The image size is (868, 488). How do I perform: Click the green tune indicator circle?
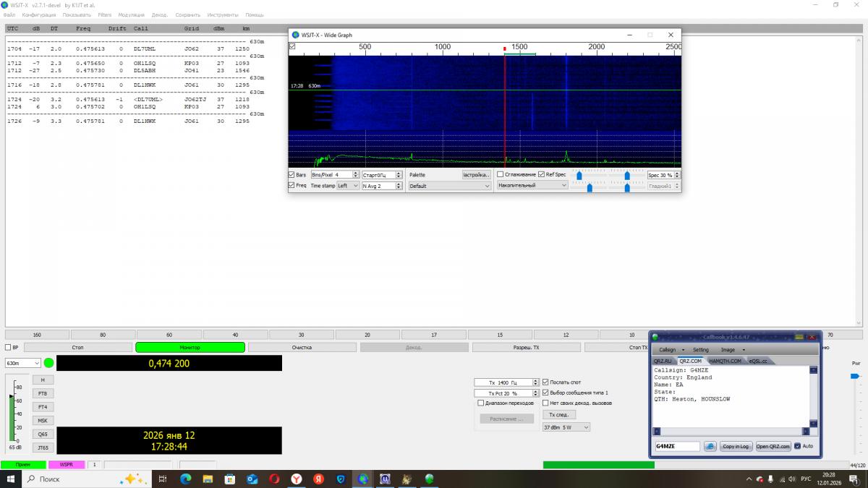pyautogui.click(x=48, y=363)
